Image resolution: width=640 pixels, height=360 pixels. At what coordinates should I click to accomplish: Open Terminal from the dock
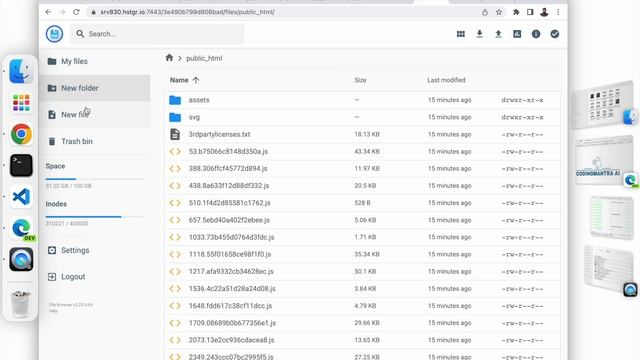pos(21,165)
